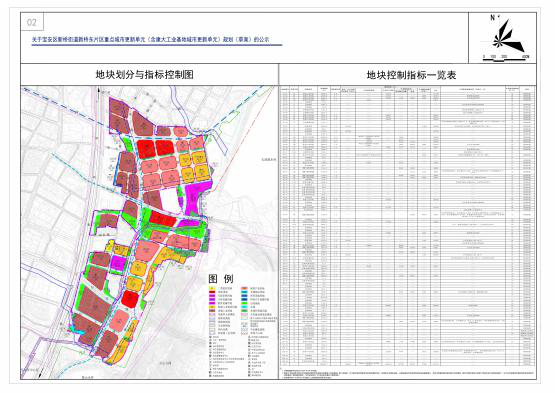Select the 地块控制指标一览表 heading

[x=411, y=75]
